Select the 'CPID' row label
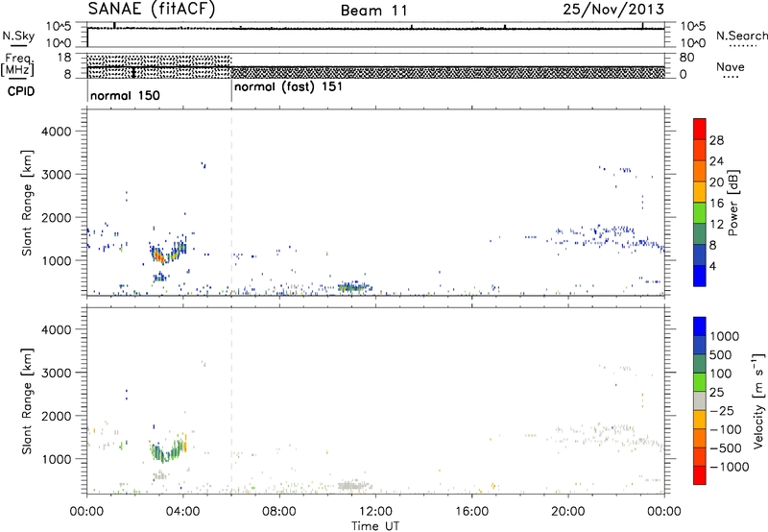 [x=21, y=91]
